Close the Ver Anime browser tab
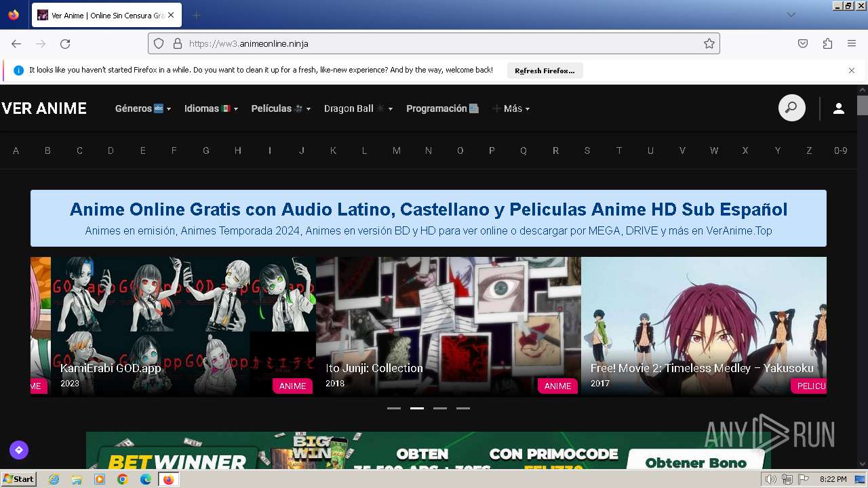The image size is (868, 488). 170,15
